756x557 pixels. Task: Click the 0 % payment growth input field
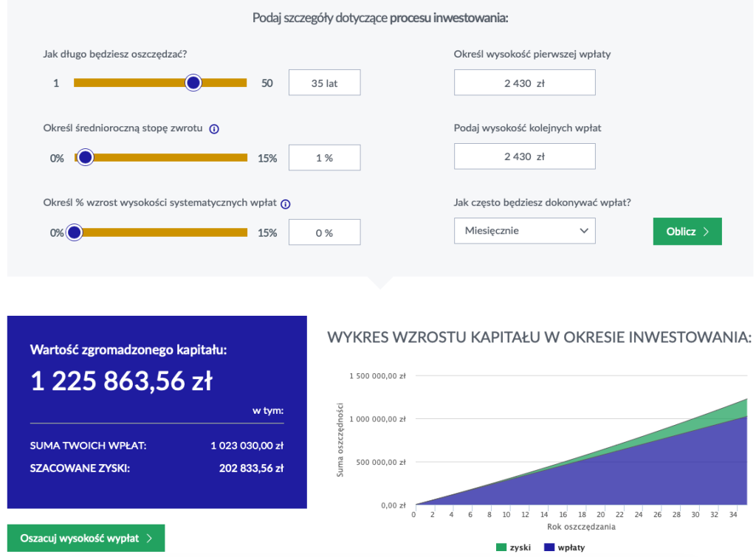tap(324, 232)
